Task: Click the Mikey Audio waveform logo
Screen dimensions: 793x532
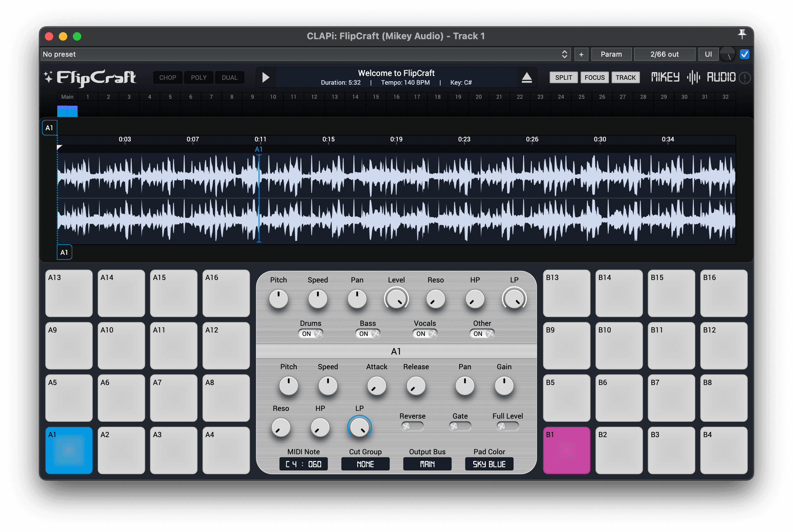Action: coord(693,77)
